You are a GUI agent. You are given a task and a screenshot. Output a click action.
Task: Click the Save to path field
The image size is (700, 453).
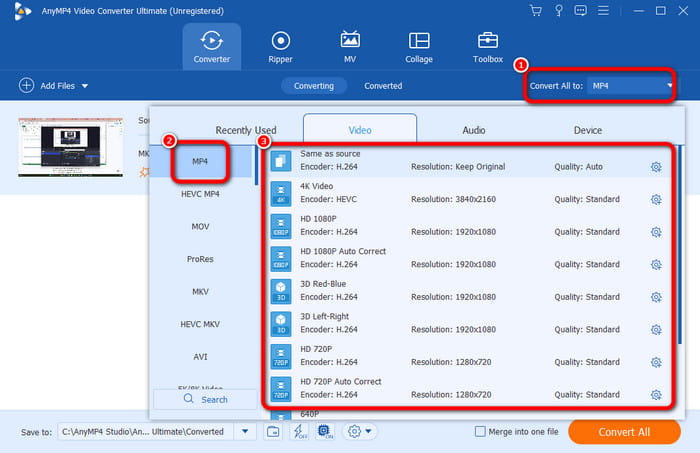point(145,432)
